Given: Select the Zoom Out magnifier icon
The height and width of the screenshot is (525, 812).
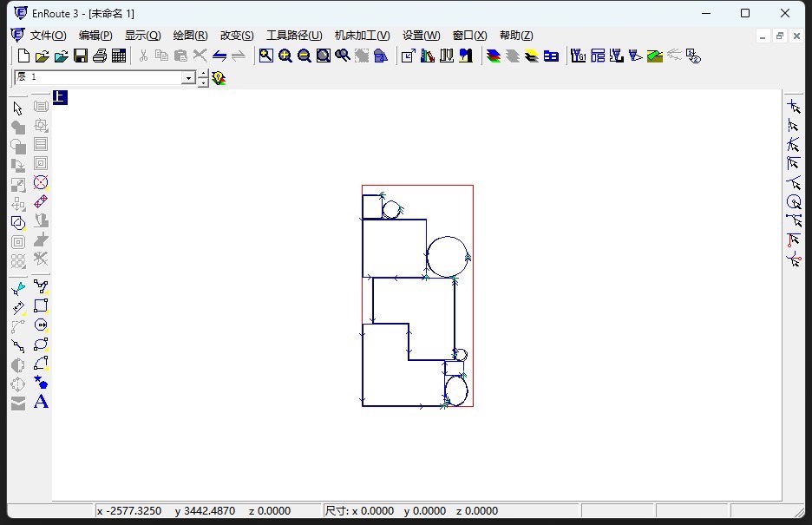Looking at the screenshot, I should click(x=304, y=56).
